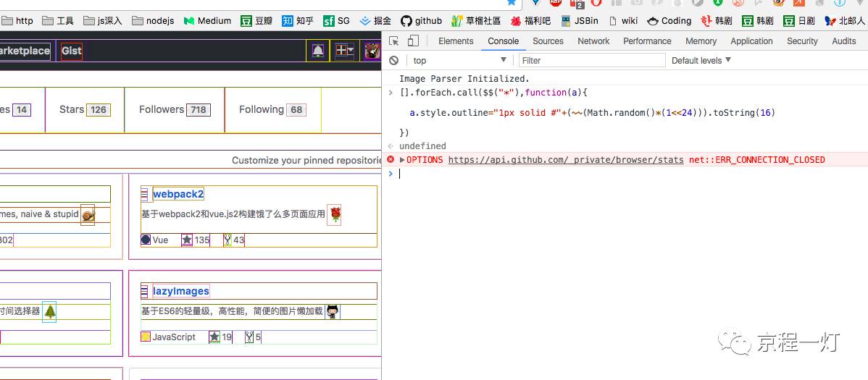Switch to the Application tab
868x380 pixels.
(x=752, y=41)
